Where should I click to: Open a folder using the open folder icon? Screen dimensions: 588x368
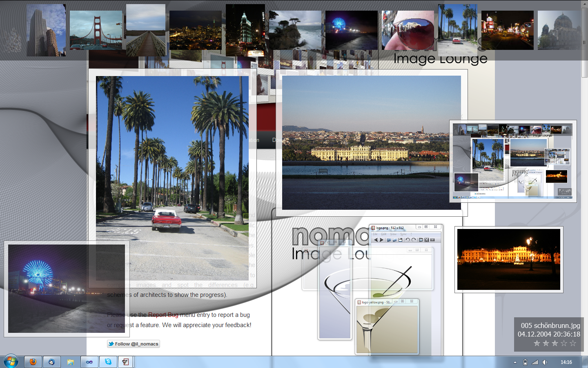click(x=389, y=240)
